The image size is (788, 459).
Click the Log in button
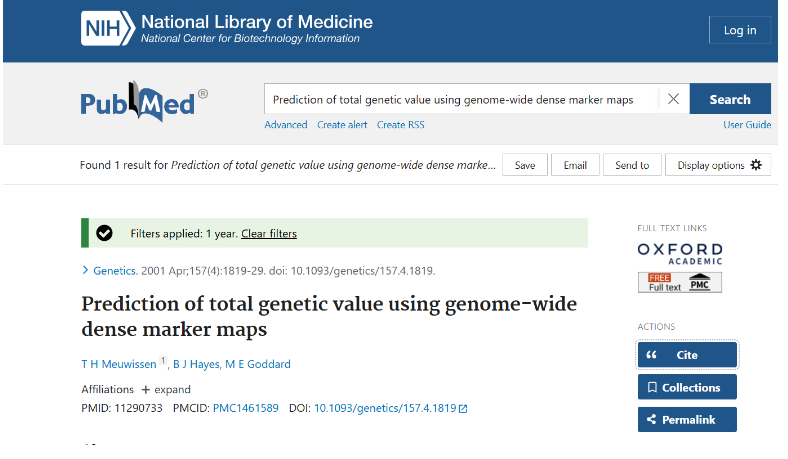click(x=739, y=30)
